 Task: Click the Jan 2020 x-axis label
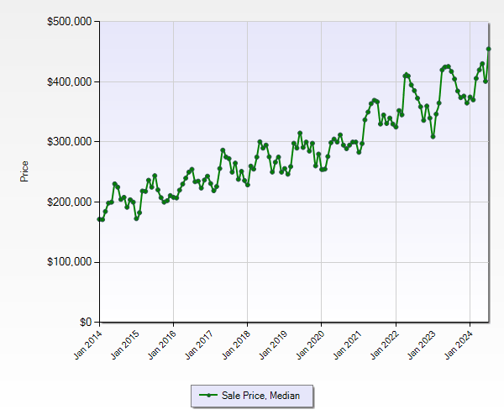309,345
